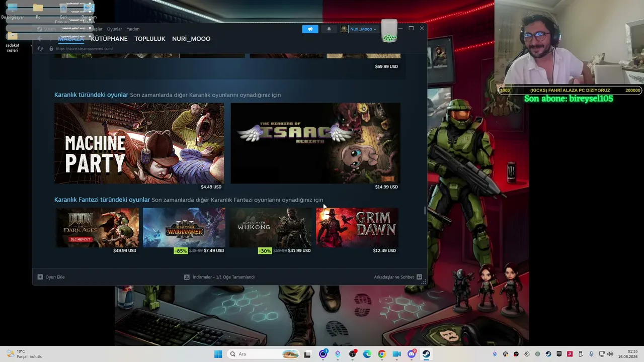
Task: Open Black Myth Wukong capsule
Action: tap(271, 227)
